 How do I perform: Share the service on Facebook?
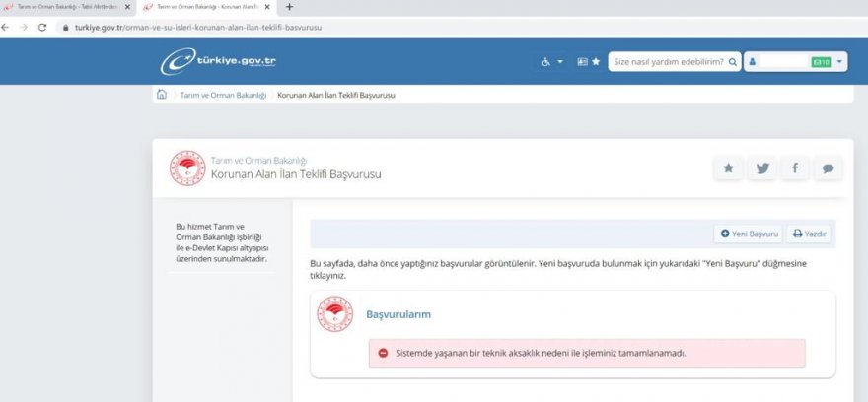click(x=795, y=168)
